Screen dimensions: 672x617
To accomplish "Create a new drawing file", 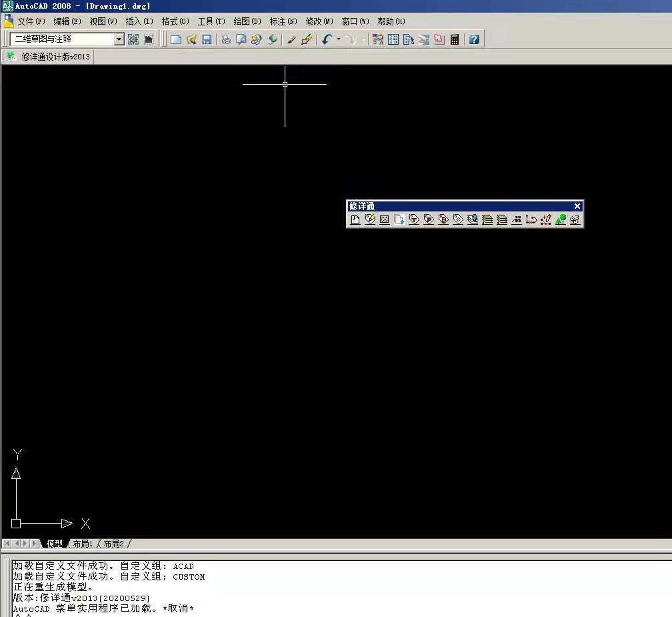I will (176, 39).
